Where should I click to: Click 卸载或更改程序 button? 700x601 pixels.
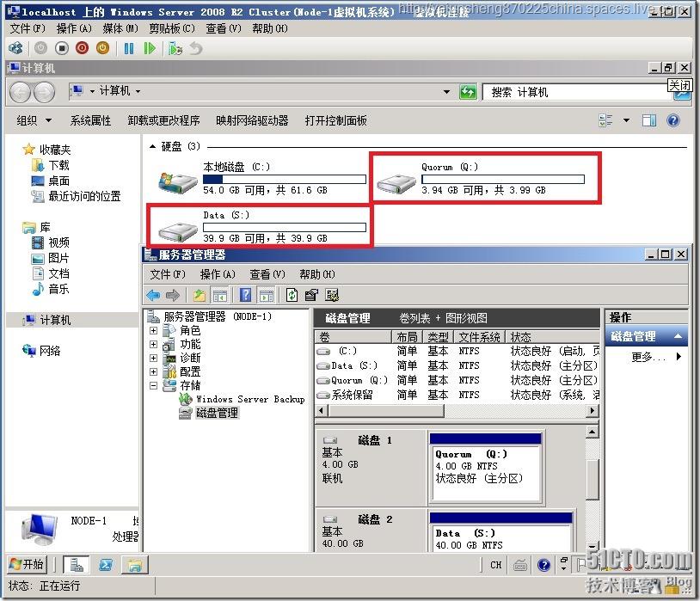coord(163,120)
